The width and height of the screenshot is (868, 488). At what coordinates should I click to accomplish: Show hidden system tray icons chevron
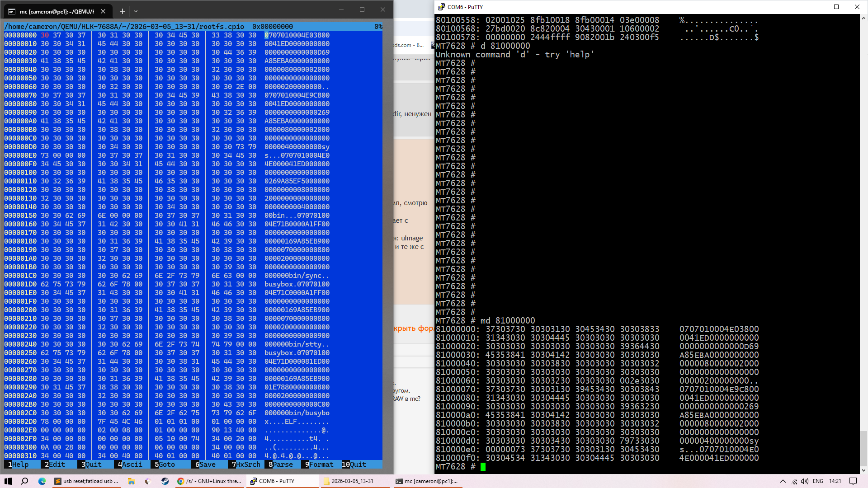(x=783, y=481)
